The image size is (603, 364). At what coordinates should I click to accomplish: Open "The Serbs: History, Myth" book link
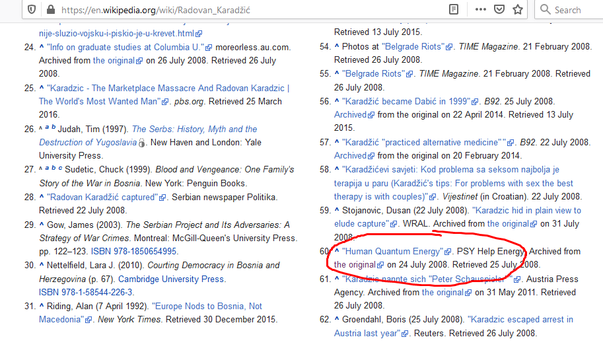[148, 135]
